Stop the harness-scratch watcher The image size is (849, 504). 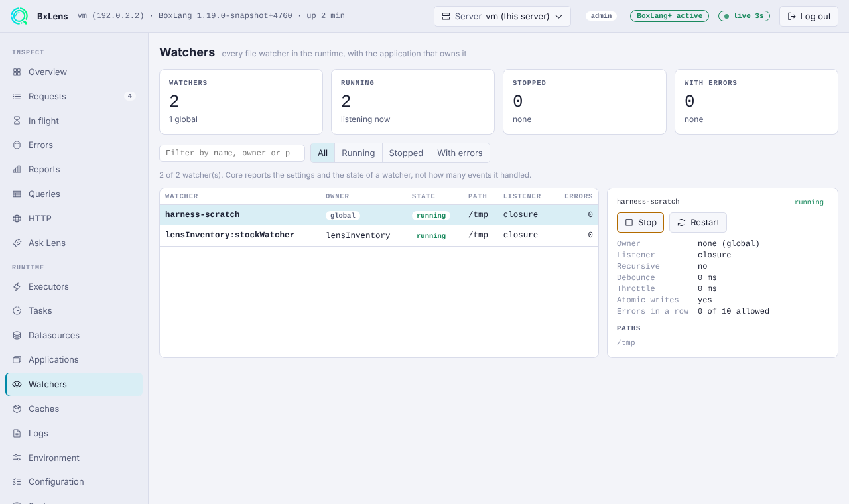(640, 222)
